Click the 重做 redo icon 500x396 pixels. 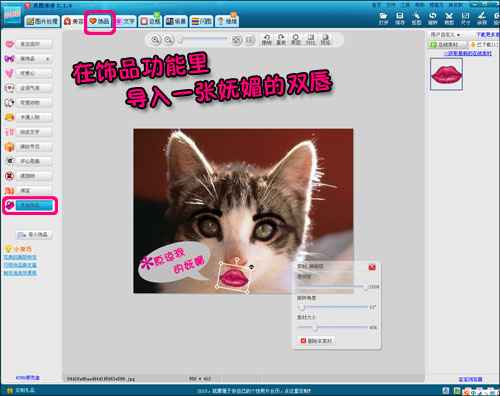point(281,39)
